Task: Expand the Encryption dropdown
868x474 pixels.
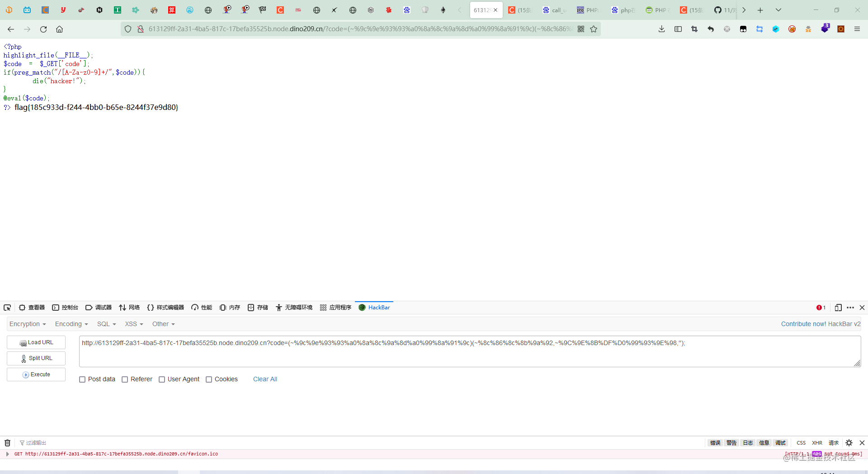Action: pos(28,324)
